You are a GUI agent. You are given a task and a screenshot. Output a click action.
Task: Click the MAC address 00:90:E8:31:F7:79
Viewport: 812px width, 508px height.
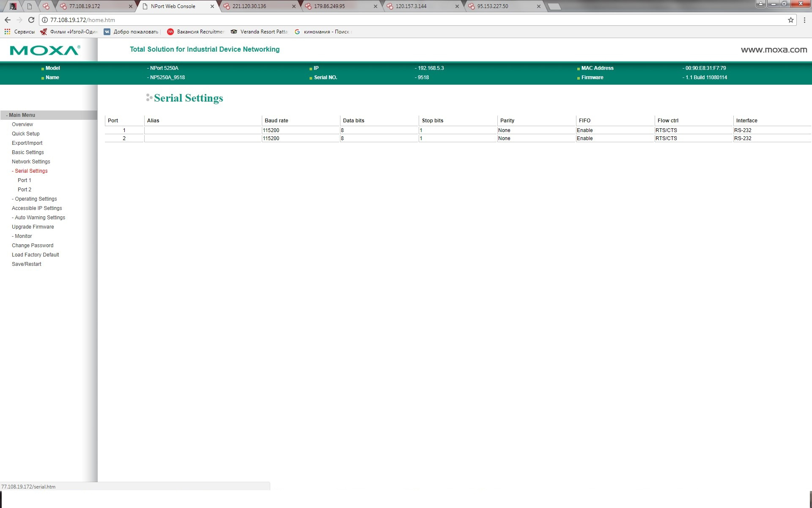(705, 68)
